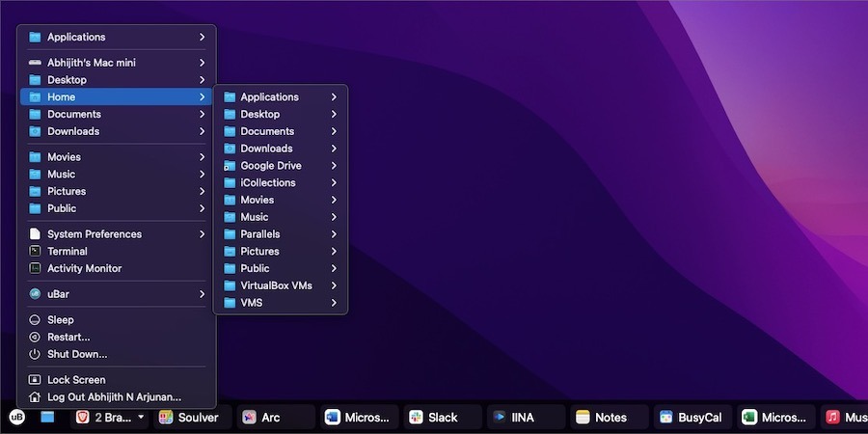Select Lock Screen menu entry
The height and width of the screenshot is (434, 868).
coord(117,380)
